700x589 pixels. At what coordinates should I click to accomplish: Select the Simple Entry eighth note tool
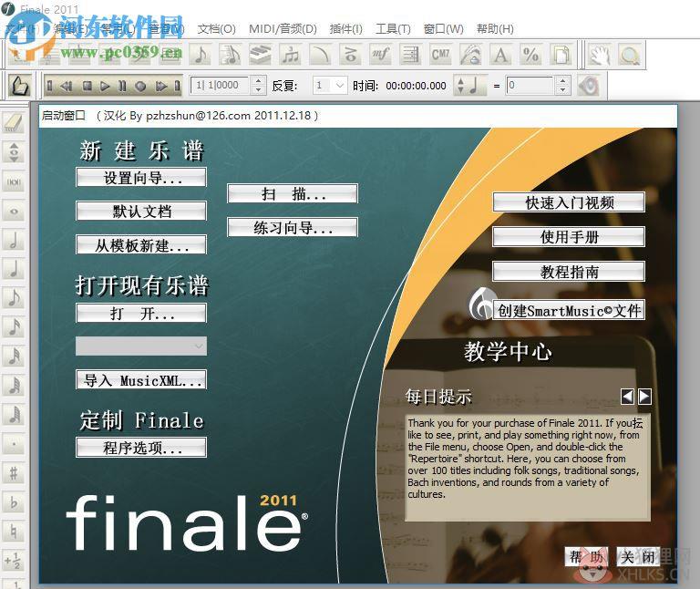(201, 55)
